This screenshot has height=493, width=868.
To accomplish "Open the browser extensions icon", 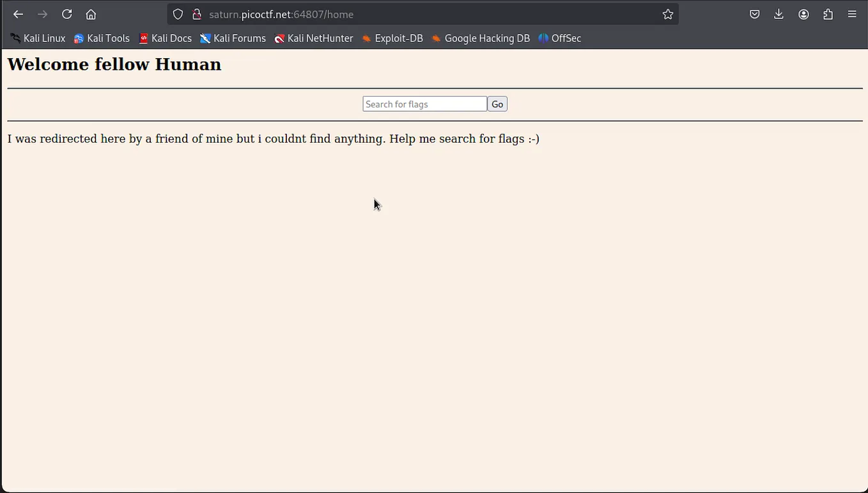I will [x=828, y=14].
